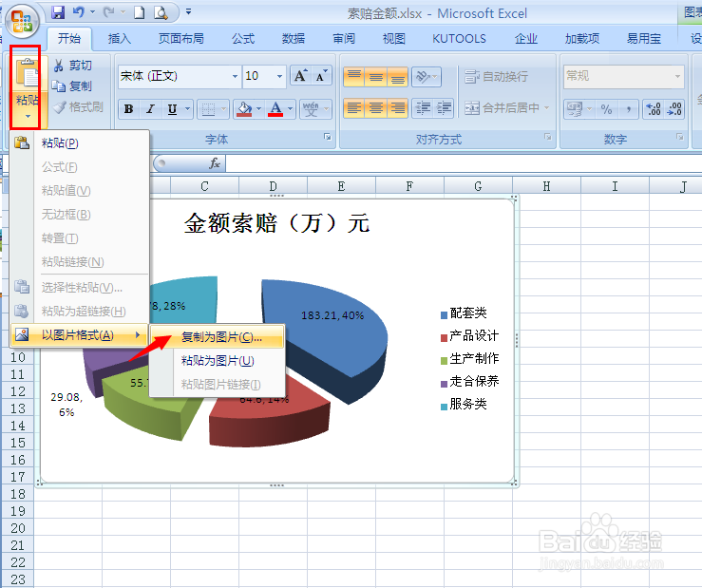Open the 易用宝 ribbon tab
The image size is (702, 588).
tap(644, 39)
